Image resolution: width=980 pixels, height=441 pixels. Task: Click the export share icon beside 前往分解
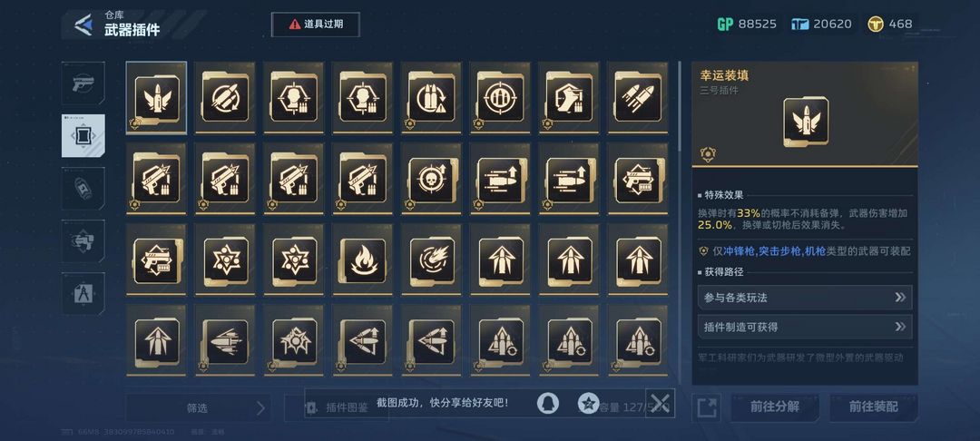(x=706, y=408)
